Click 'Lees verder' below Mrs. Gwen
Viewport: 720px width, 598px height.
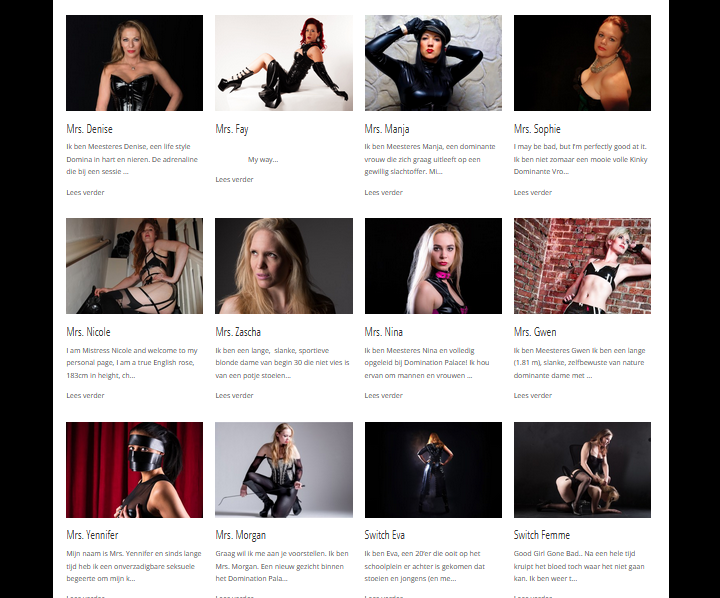[x=533, y=395]
